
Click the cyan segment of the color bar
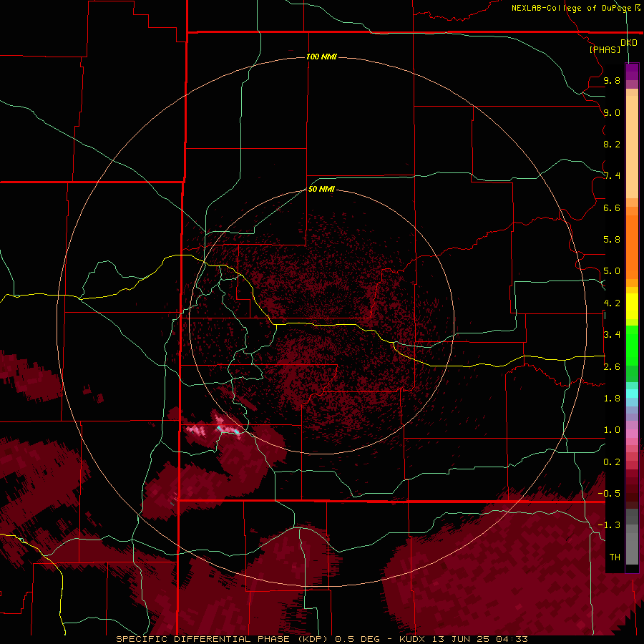point(632,394)
